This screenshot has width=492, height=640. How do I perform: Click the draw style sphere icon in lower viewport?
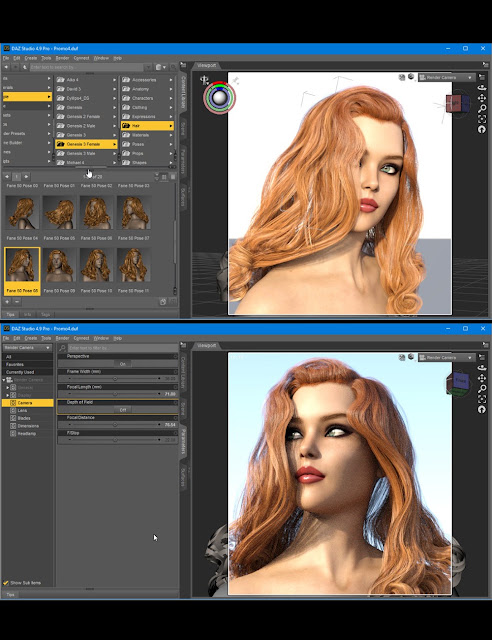[411, 357]
